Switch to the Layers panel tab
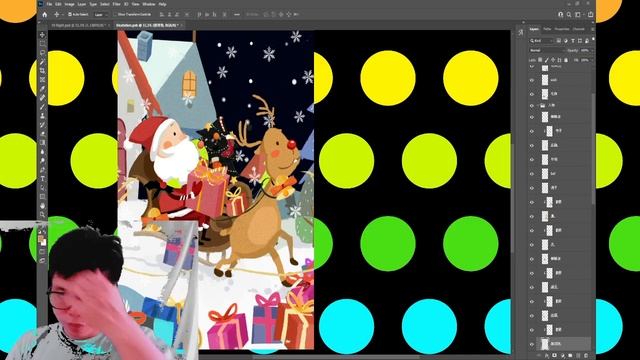The image size is (640, 360). pos(534,29)
